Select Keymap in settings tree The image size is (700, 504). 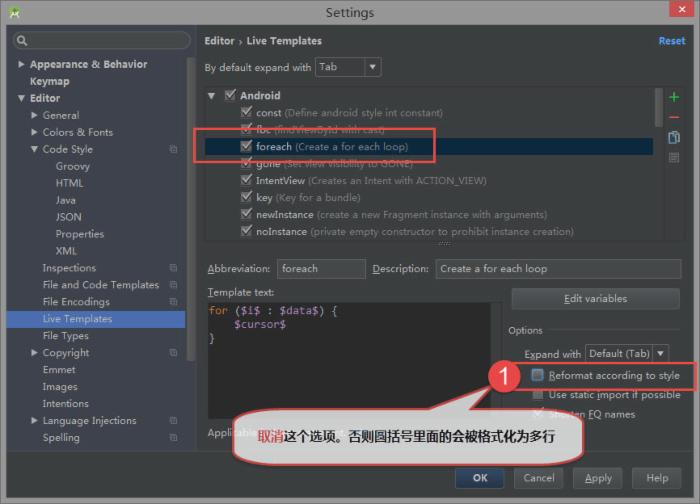(50, 81)
